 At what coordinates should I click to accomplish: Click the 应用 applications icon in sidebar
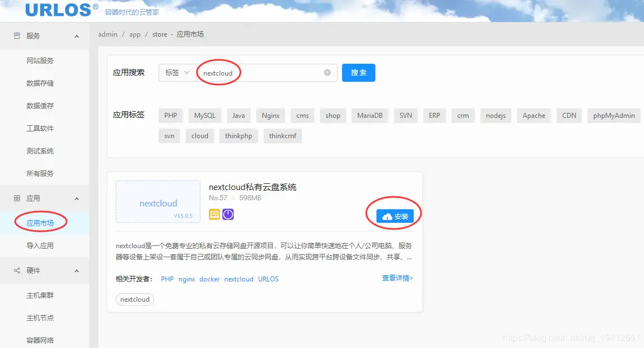point(16,198)
